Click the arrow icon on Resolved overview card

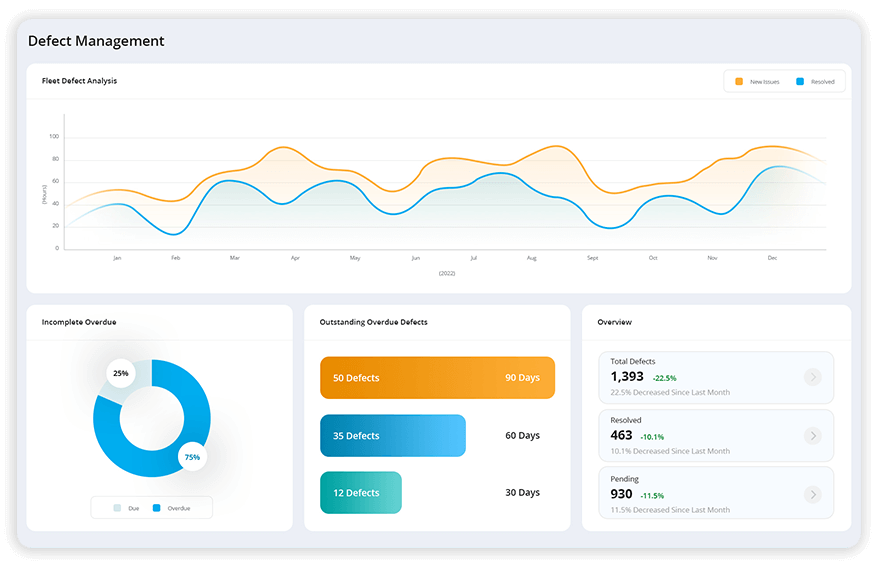(812, 436)
